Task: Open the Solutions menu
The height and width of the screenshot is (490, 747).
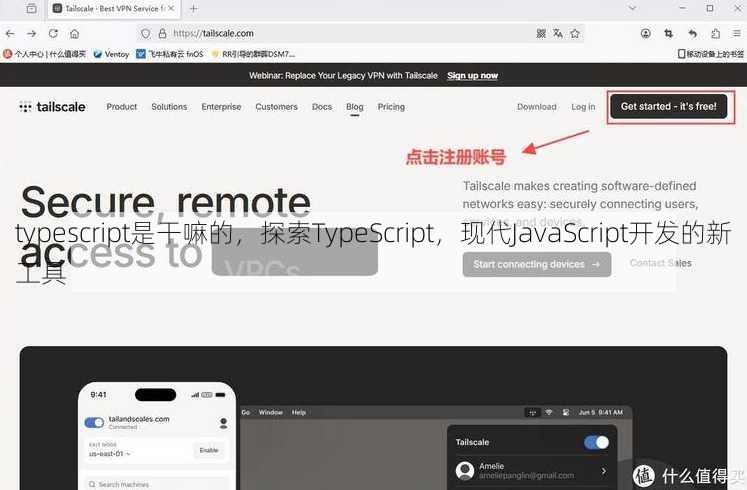Action: [169, 107]
